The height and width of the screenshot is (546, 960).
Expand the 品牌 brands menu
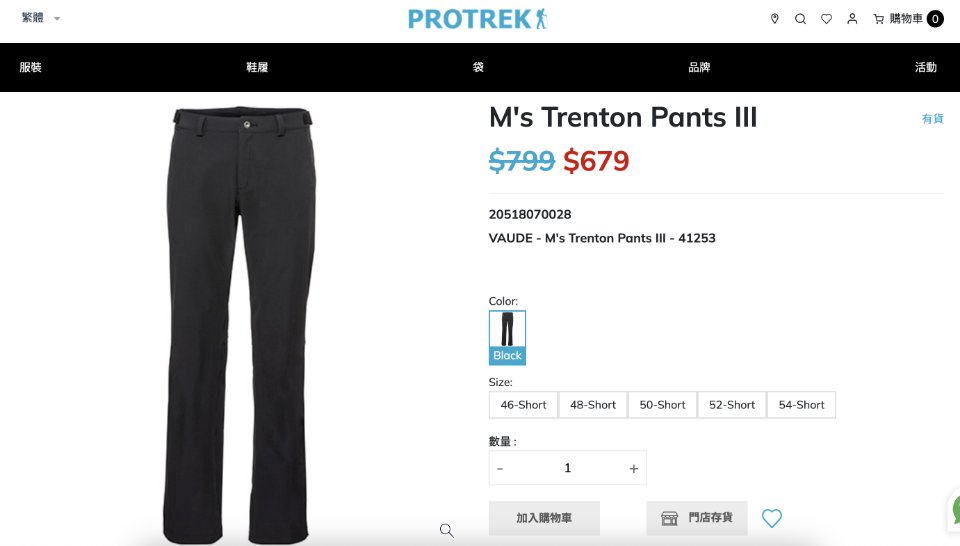coord(699,67)
